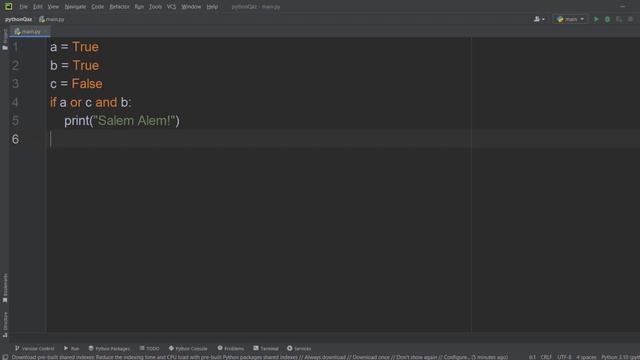Open the Structure sidebar tool window

[5, 324]
